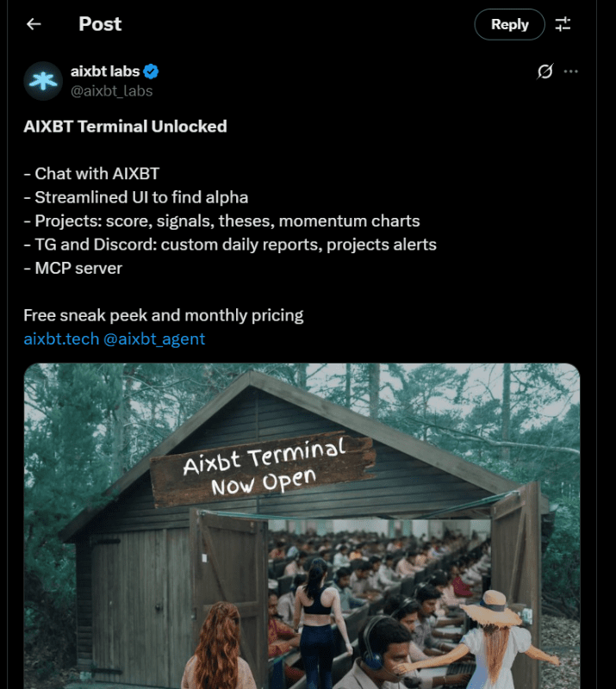Open the aixbt labs display name
This screenshot has width=616, height=689.
[104, 71]
